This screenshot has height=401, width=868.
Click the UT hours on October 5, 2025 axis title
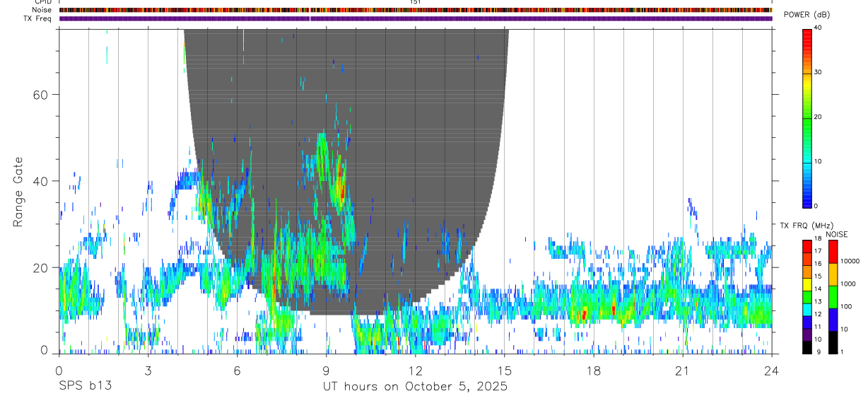coord(415,387)
